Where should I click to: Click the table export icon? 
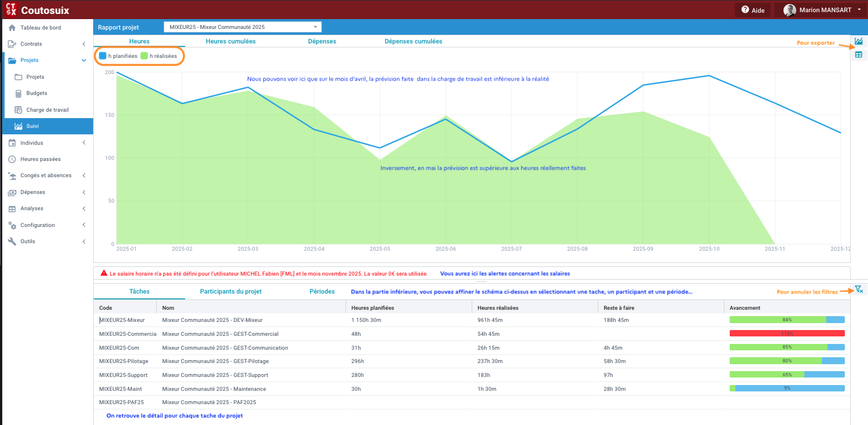pyautogui.click(x=858, y=54)
